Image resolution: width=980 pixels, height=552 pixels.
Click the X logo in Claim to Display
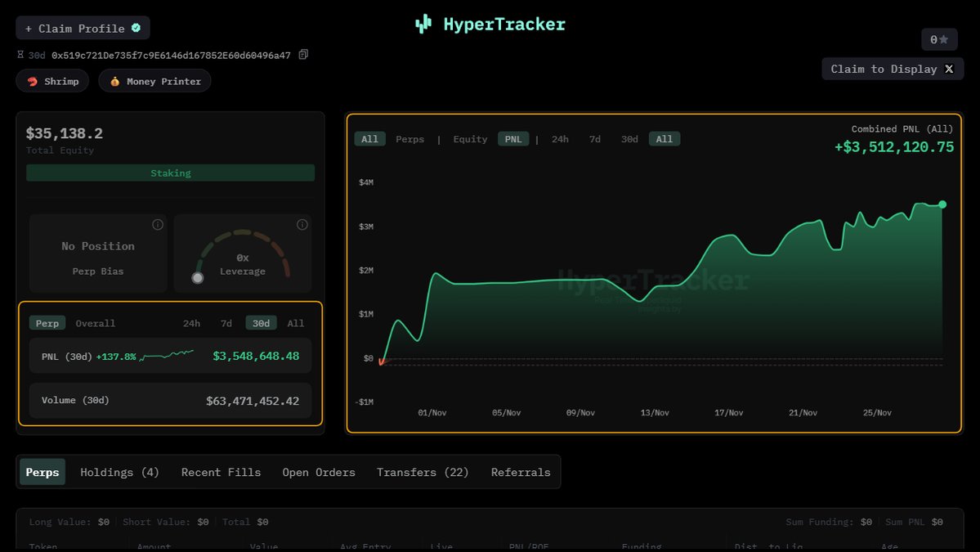[949, 69]
